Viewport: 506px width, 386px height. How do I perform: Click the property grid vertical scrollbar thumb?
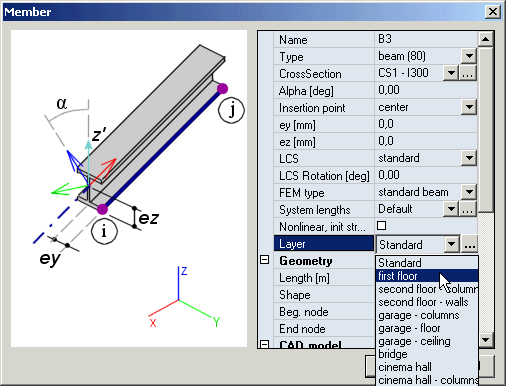point(485,129)
